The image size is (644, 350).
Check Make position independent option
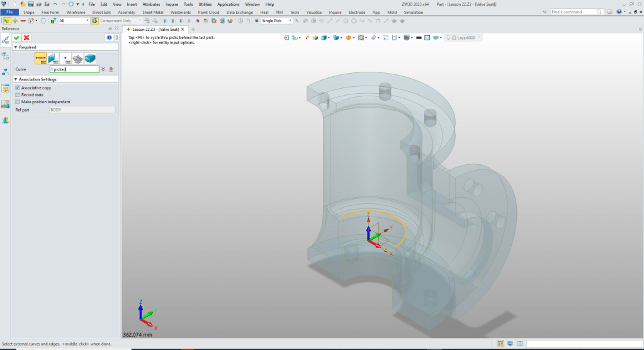pos(18,101)
